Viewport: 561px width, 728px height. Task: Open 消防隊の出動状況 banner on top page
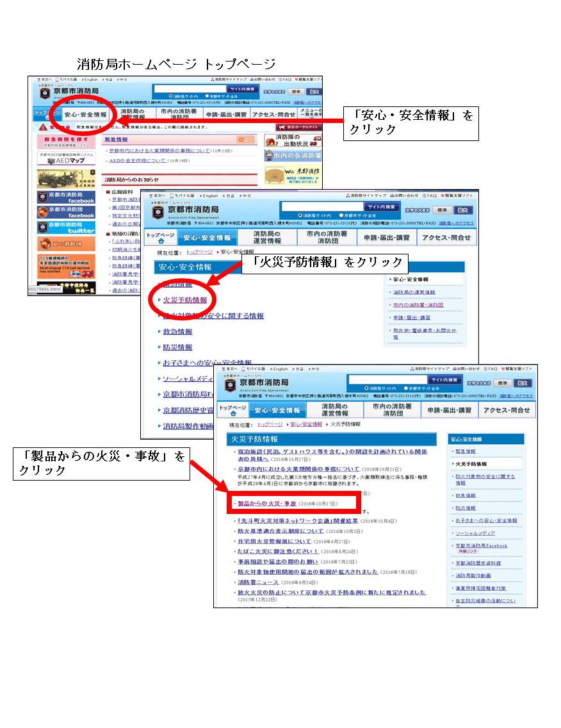coord(293,140)
